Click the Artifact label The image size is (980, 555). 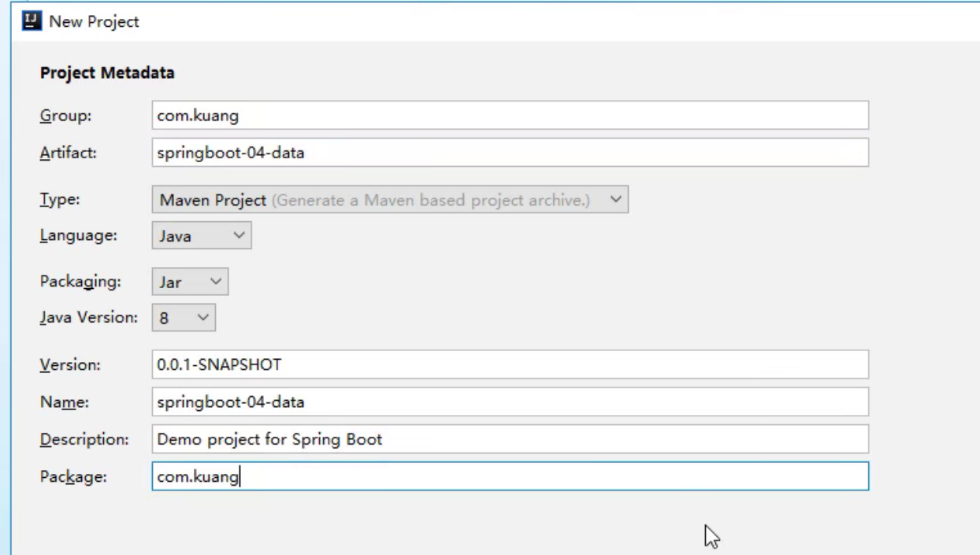coord(68,153)
